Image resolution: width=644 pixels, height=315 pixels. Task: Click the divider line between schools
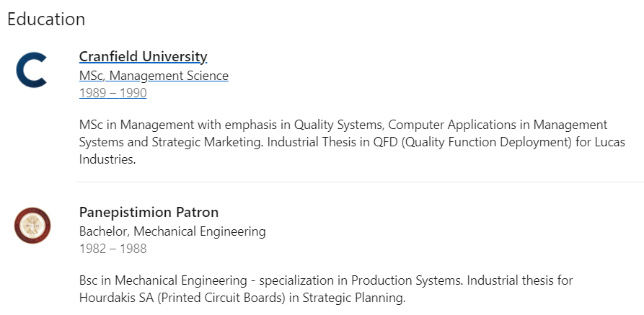(x=359, y=182)
